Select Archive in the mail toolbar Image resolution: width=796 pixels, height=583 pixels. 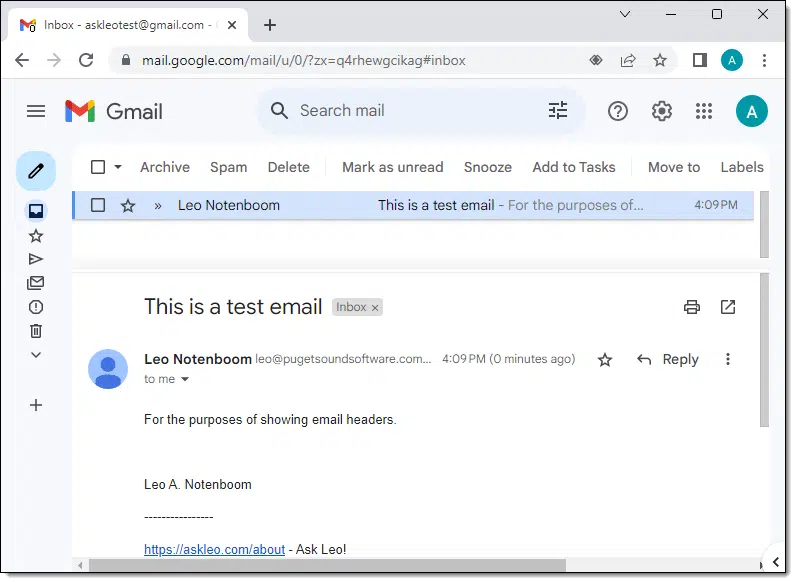point(165,168)
